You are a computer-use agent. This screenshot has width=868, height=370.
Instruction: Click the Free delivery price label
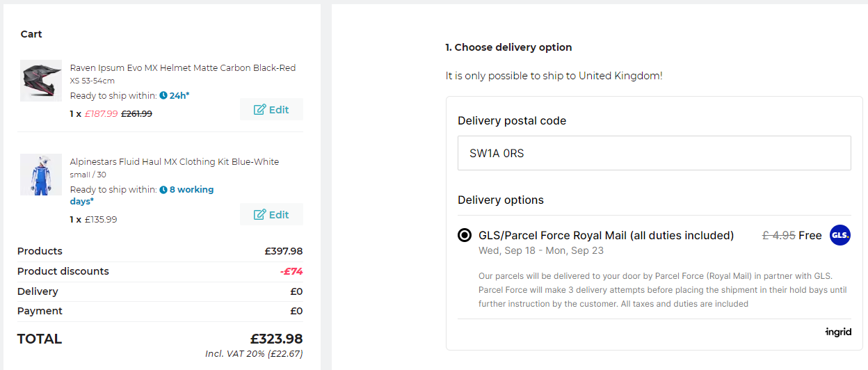(x=810, y=235)
